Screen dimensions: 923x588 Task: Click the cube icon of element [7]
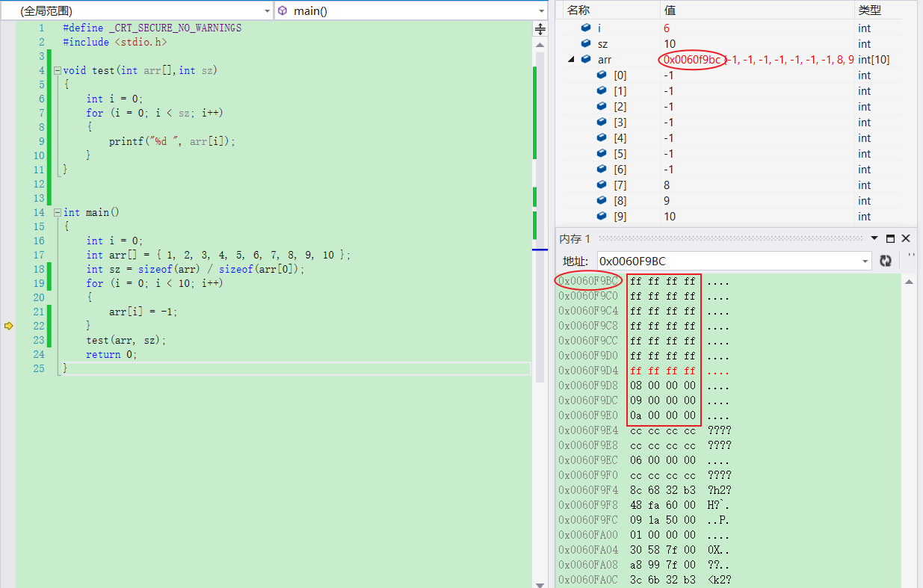tap(602, 185)
